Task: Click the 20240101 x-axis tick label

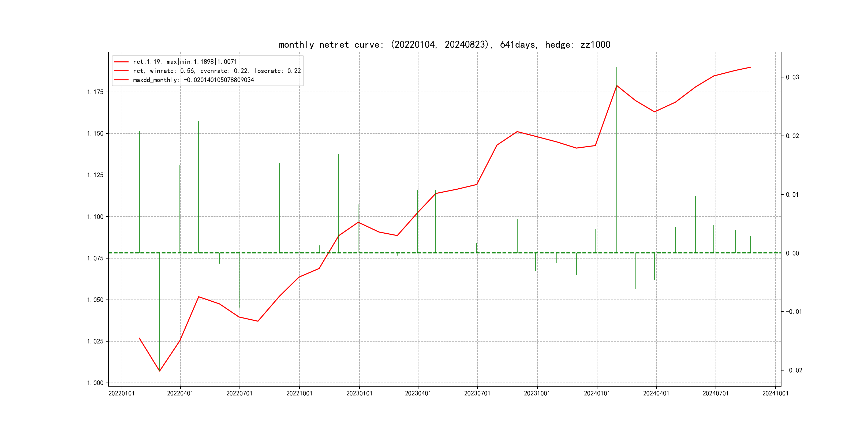Action: (597, 394)
